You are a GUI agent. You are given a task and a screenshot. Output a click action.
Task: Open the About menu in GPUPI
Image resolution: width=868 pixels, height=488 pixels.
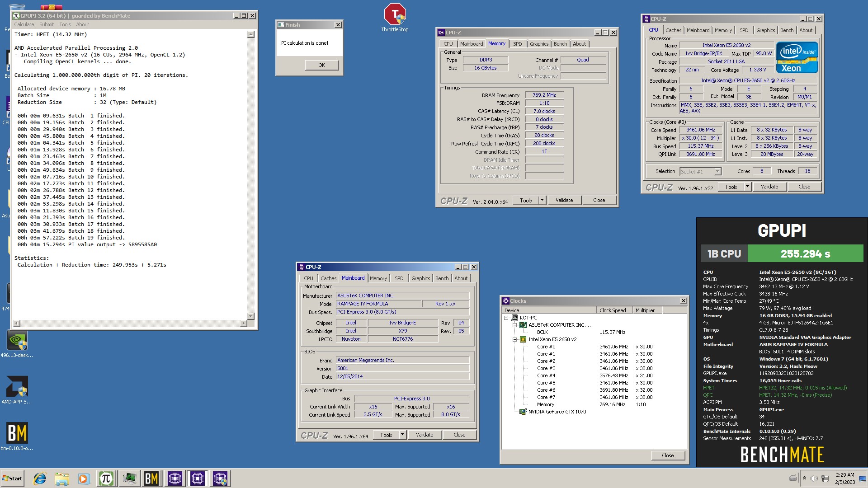click(x=82, y=24)
